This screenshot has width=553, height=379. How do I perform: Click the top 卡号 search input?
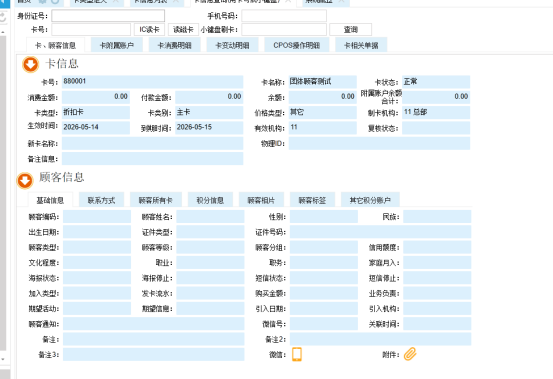pyautogui.click(x=91, y=30)
